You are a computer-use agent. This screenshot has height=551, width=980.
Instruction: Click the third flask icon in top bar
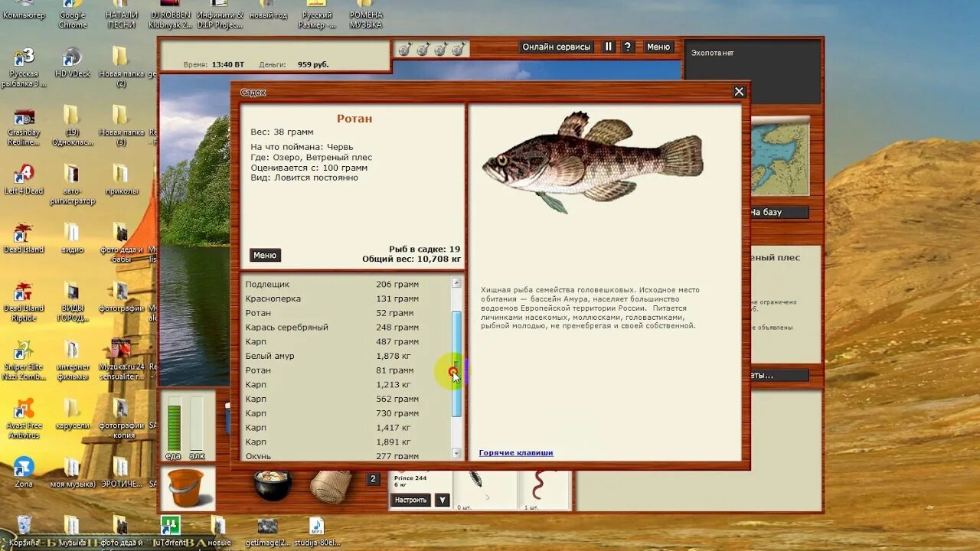440,49
